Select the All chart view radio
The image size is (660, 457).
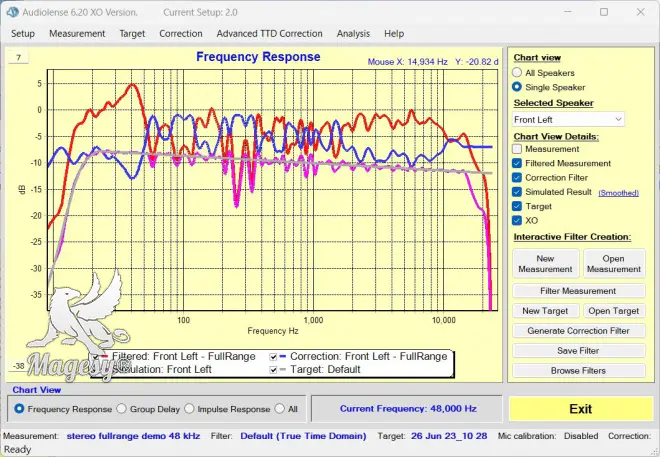[x=279, y=409]
